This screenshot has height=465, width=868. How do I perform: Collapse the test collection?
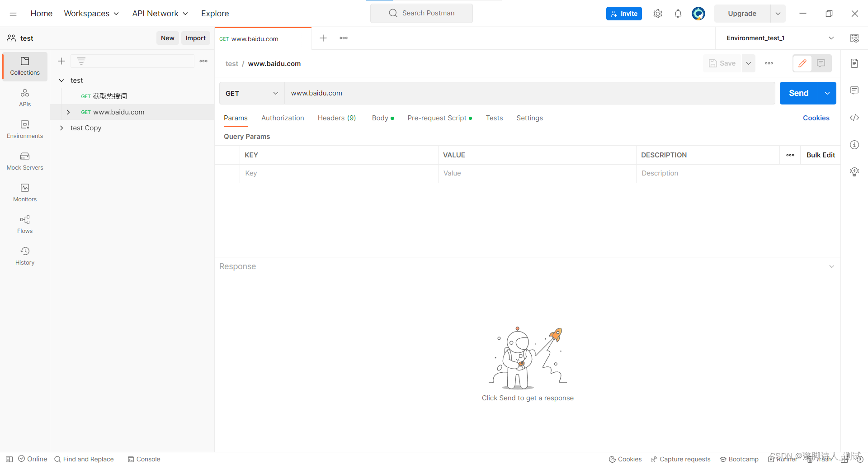tap(61, 81)
